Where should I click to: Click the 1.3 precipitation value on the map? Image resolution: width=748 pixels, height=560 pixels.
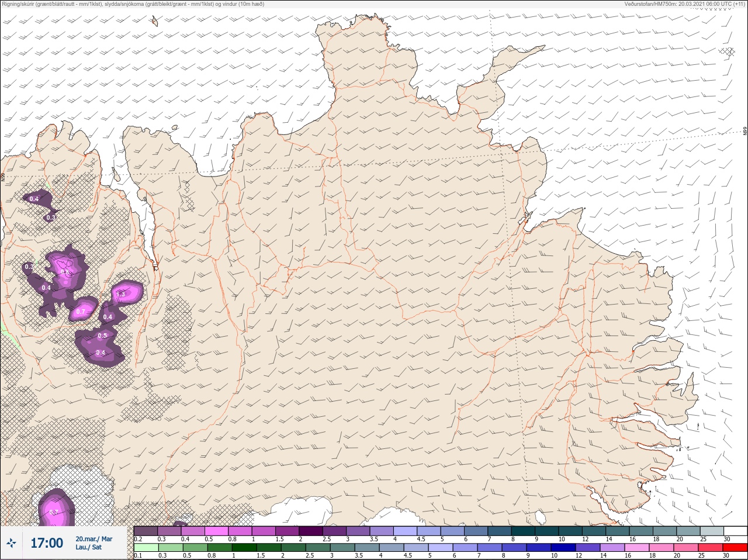(x=122, y=294)
